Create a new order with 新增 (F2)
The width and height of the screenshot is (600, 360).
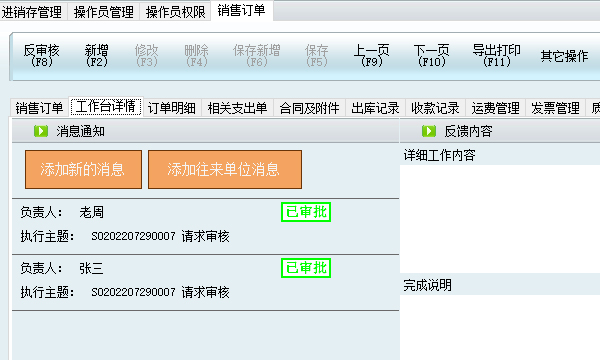tap(97, 56)
